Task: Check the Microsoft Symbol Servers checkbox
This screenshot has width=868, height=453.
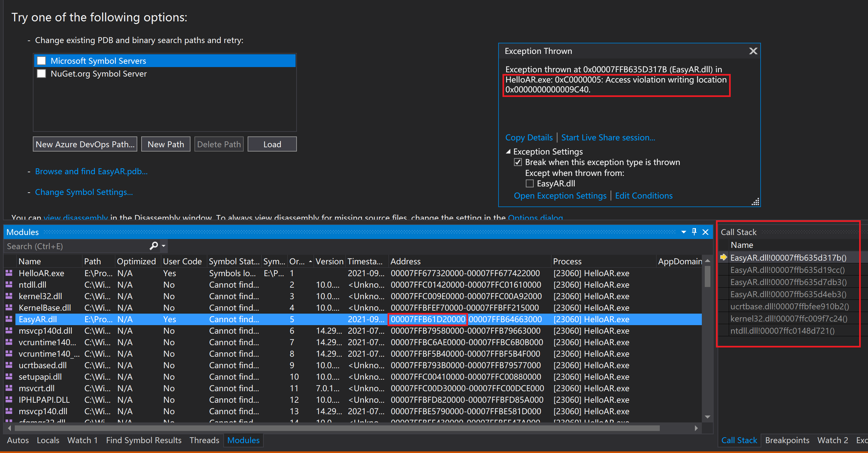Action: coord(41,61)
